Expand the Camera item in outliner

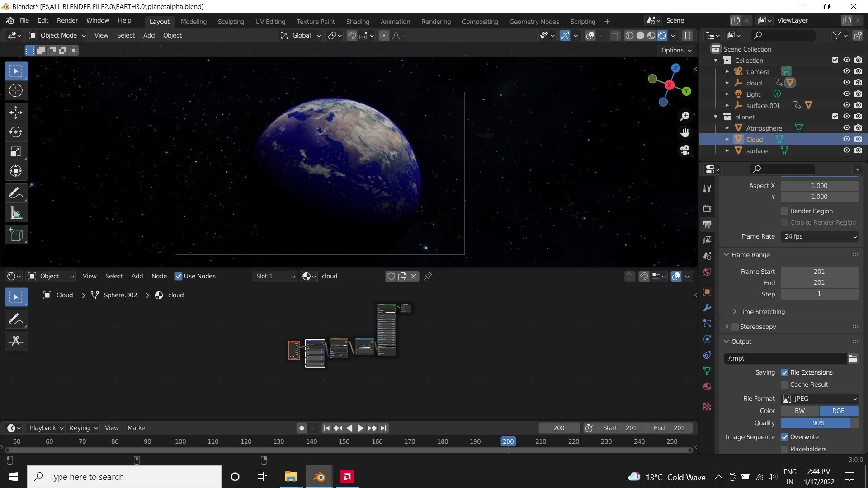click(727, 71)
